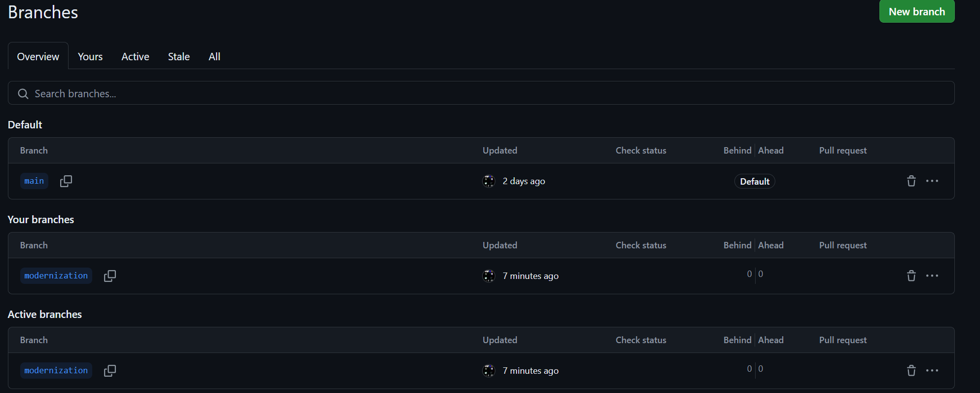Show the All branches tab

(215, 57)
